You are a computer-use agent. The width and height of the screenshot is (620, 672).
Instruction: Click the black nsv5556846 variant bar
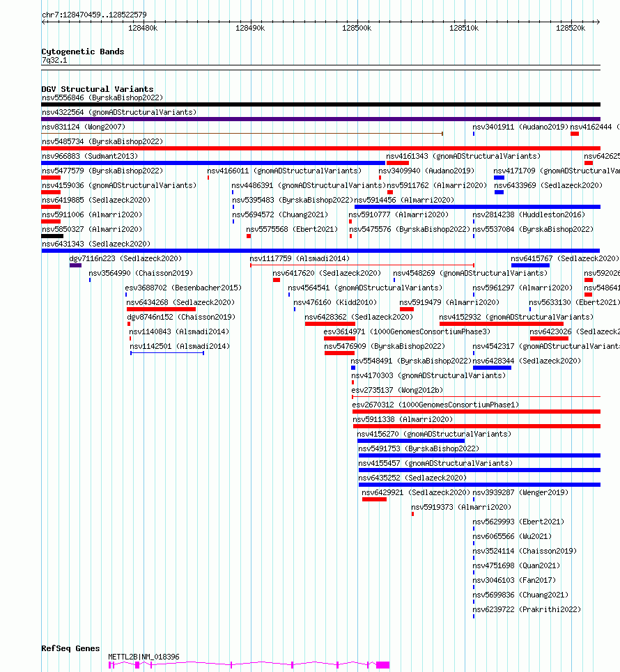pos(320,104)
